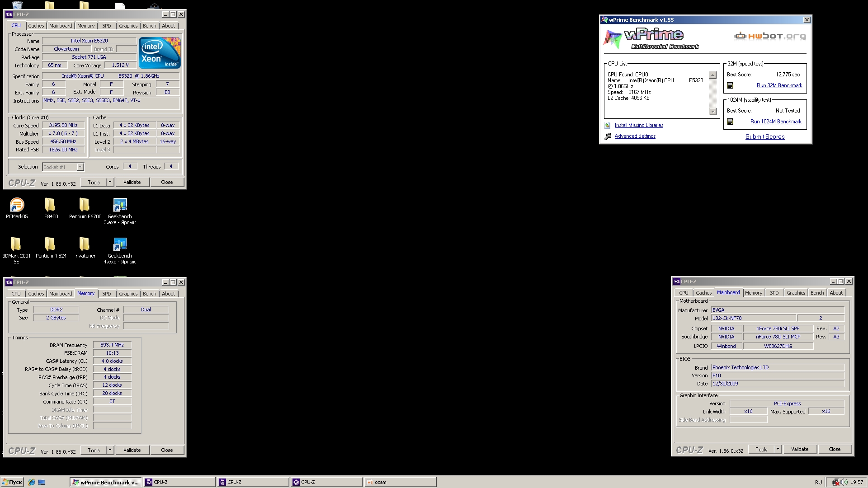
Task: Click the Install Missing Libraries icon
Action: click(608, 126)
